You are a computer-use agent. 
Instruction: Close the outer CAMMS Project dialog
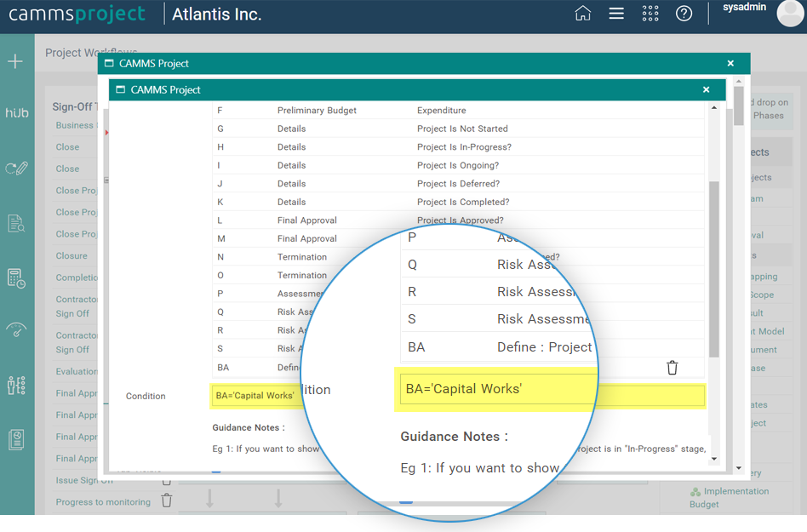730,63
